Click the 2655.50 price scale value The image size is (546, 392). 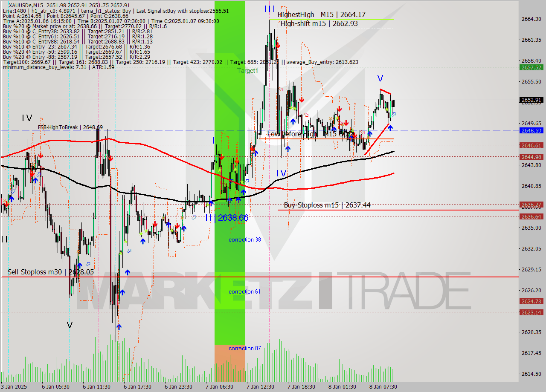[531, 81]
